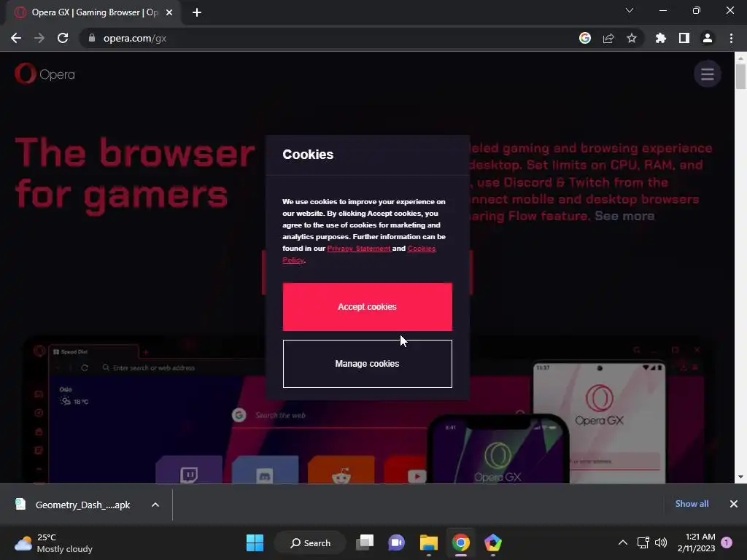Expand Geometry_Dash download options chevron
Screen dimensions: 747x560
[x=155, y=505]
